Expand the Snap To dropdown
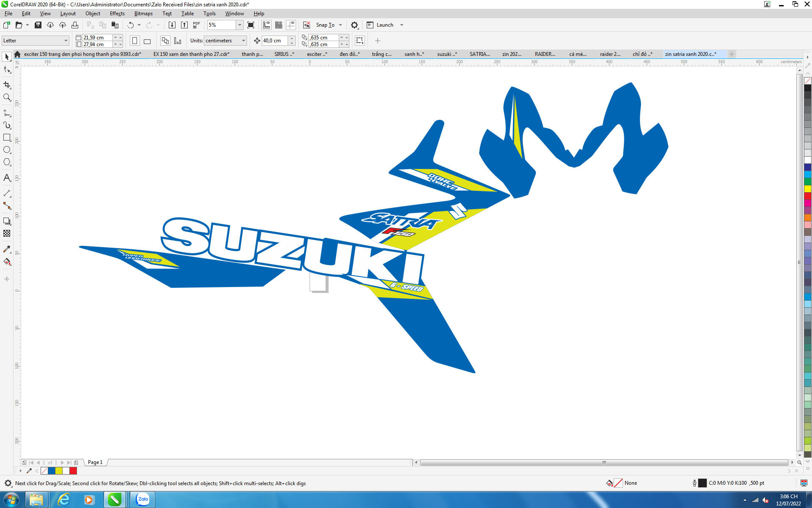Viewport: 812px width, 508px height. coord(340,25)
